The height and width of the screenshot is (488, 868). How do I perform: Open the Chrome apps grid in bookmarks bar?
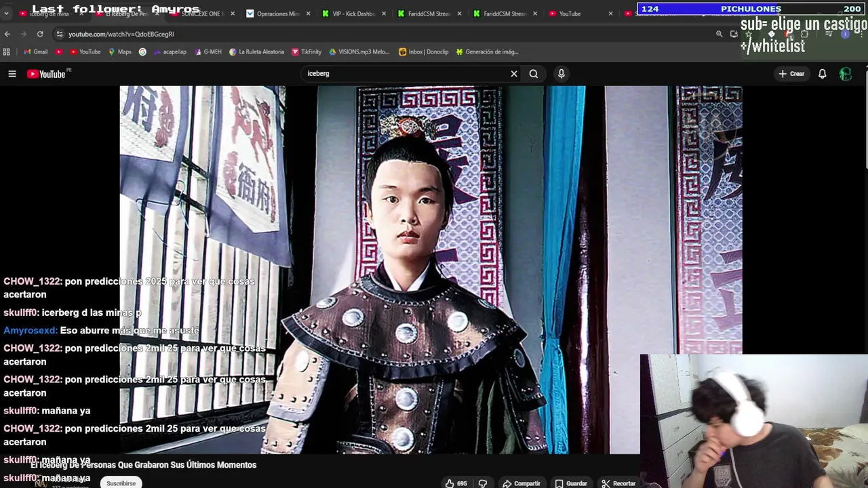[7, 52]
